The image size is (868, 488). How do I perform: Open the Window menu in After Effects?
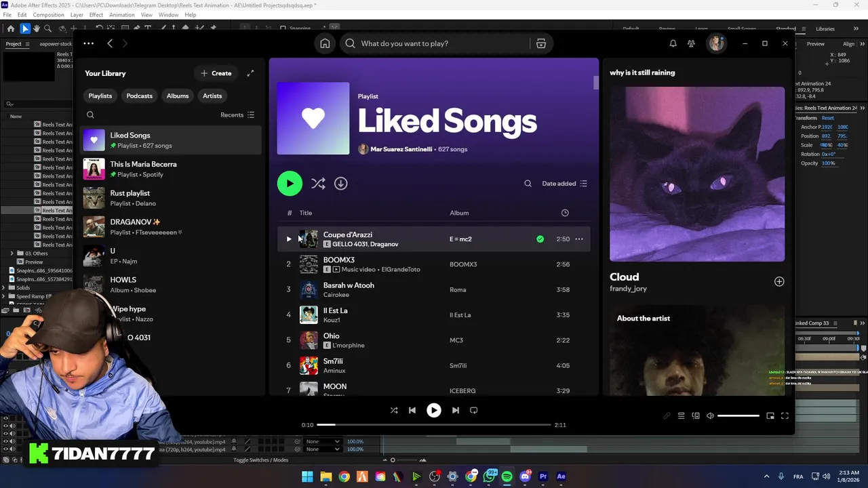tap(168, 15)
